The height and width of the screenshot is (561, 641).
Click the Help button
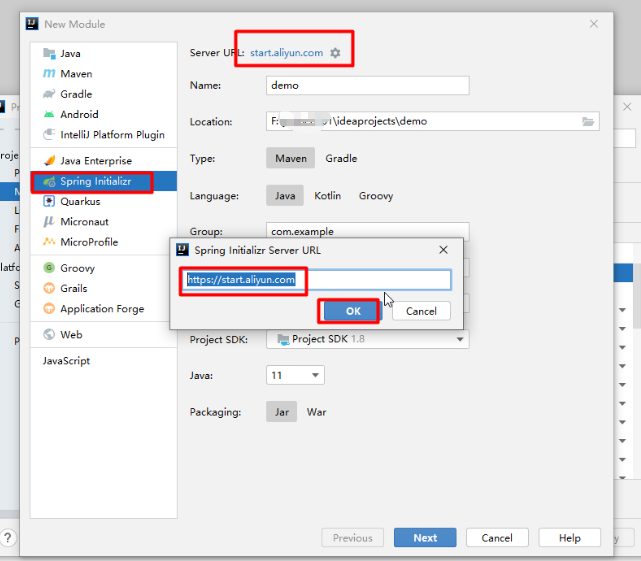(569, 538)
